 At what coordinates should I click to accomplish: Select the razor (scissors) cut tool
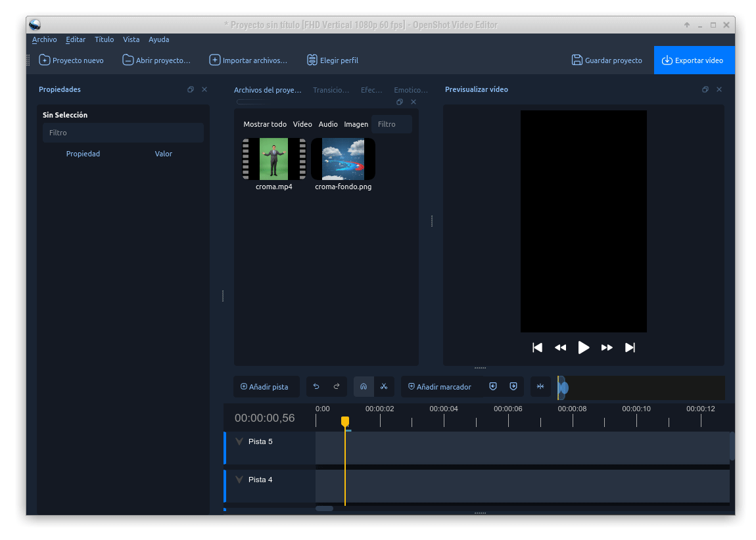tap(384, 387)
